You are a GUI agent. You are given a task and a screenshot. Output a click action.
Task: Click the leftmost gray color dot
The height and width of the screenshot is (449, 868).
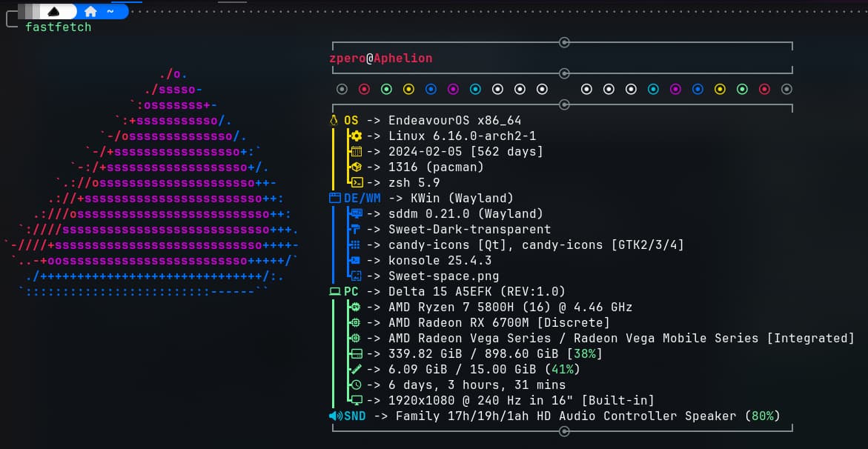[342, 89]
